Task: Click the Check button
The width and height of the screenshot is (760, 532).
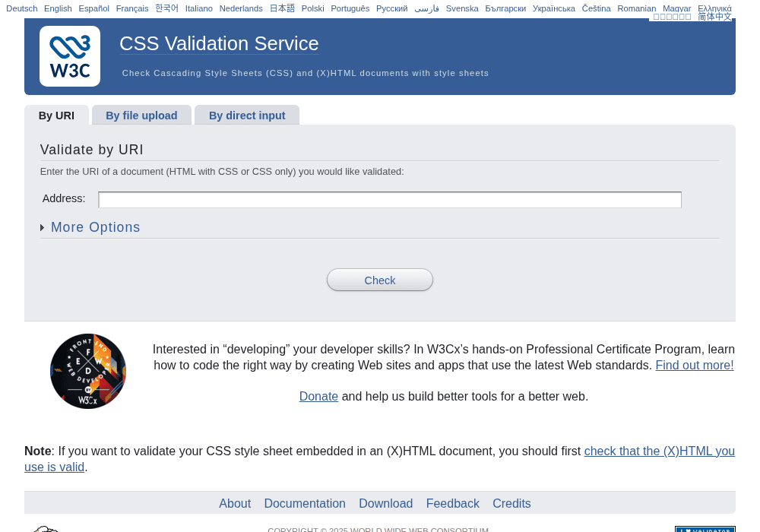Action: click(379, 280)
